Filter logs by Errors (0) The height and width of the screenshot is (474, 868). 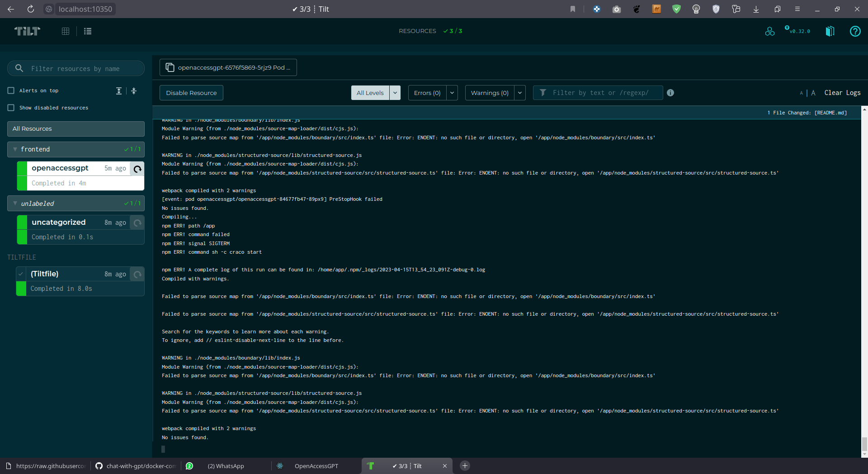click(427, 93)
